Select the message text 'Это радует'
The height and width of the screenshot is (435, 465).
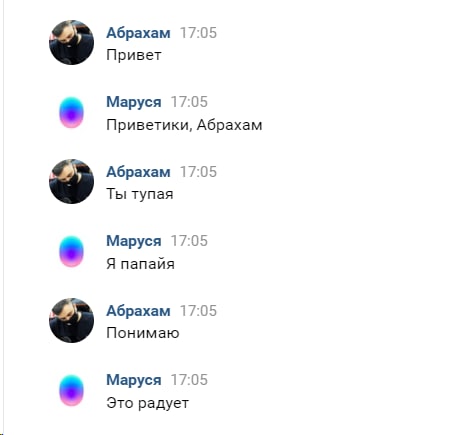147,403
